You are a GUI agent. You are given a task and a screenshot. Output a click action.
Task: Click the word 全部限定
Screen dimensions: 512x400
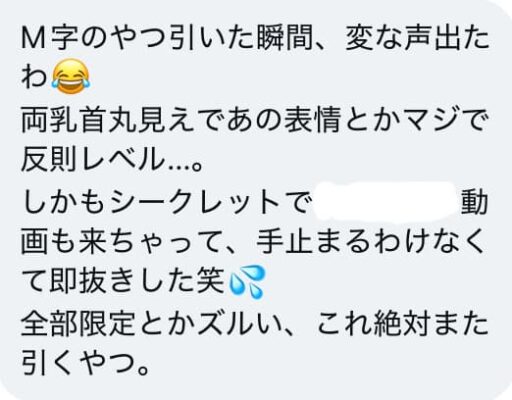(78, 323)
